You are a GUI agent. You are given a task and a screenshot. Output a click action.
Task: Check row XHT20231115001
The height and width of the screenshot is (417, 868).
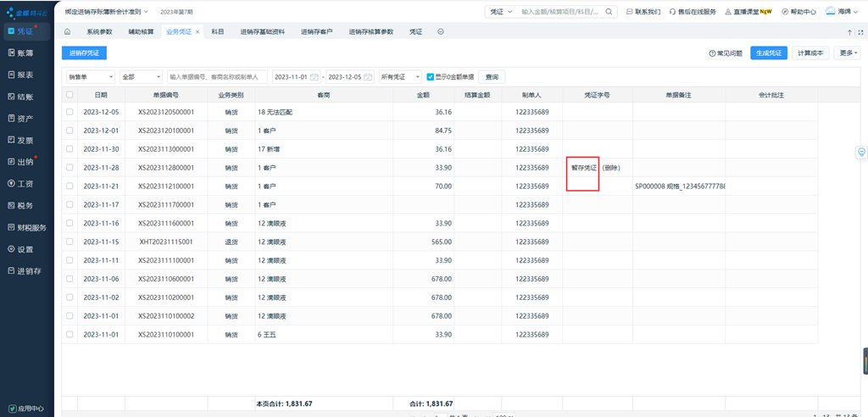click(70, 242)
